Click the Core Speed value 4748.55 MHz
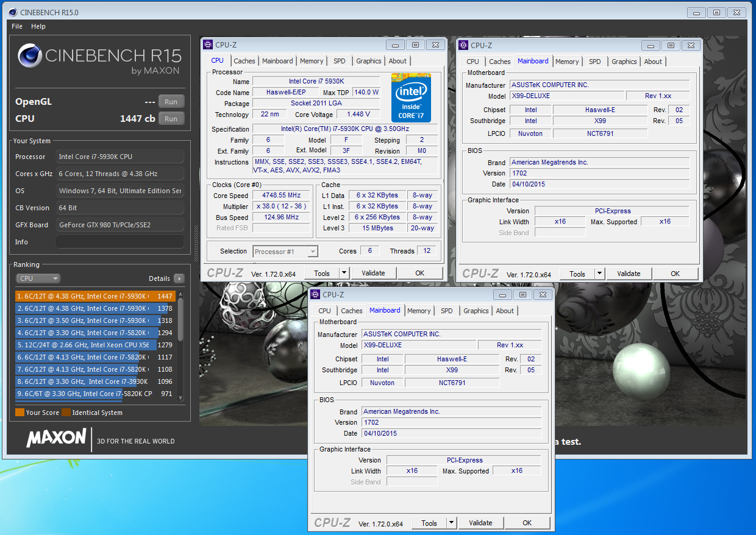The image size is (756, 535). tap(282, 196)
